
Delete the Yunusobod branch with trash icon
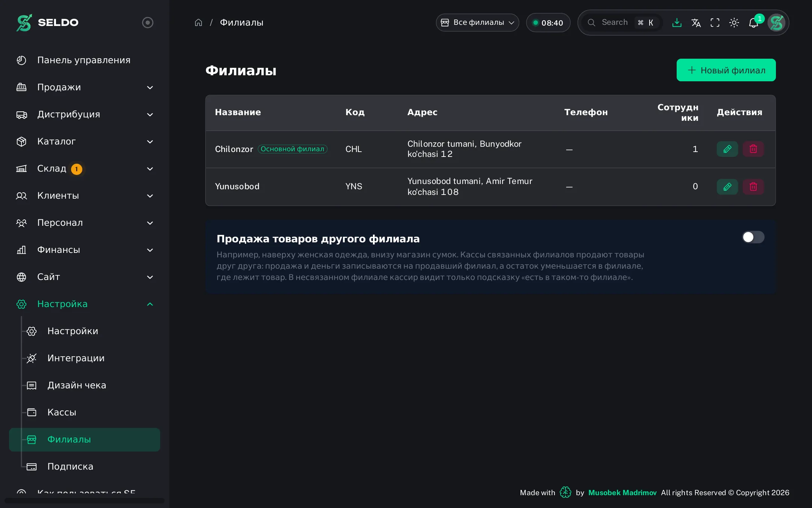[753, 187]
